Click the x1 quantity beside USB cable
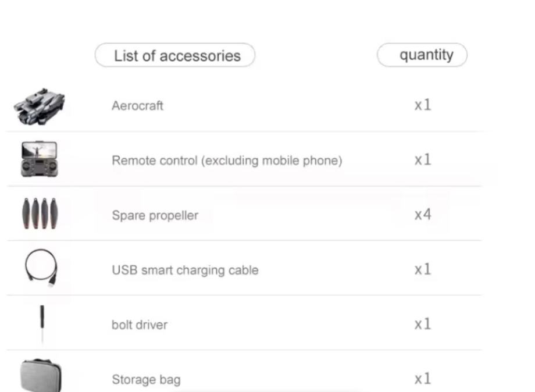This screenshot has height=392, width=535. pos(423,269)
